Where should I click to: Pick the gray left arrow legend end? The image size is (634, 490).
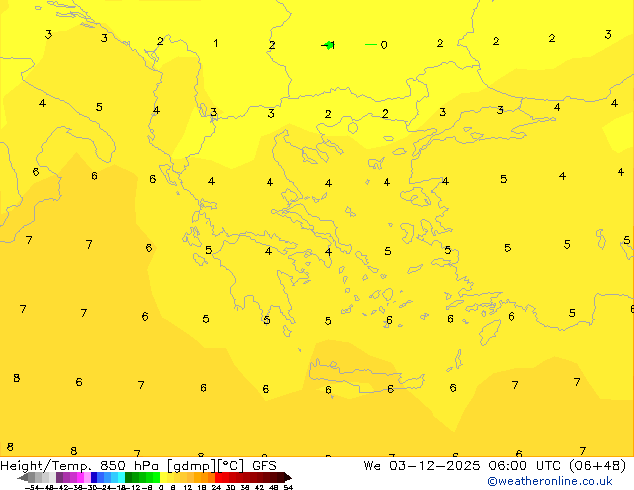[22, 477]
